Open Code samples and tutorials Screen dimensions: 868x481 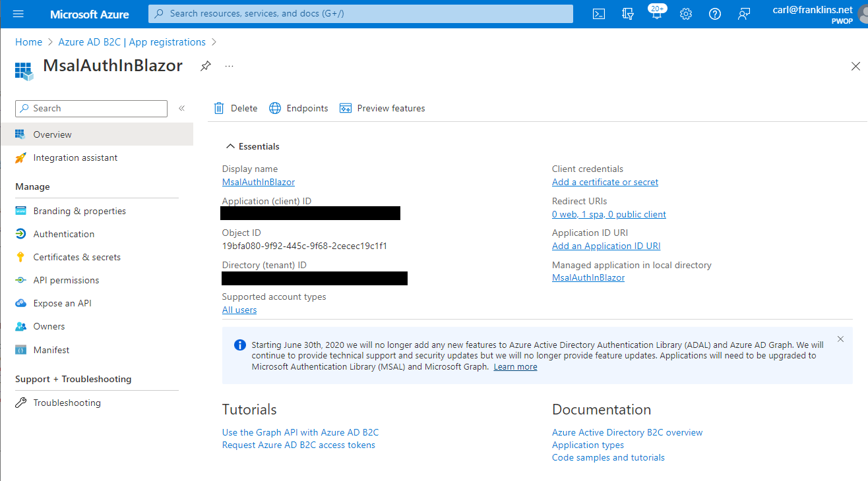608,458
